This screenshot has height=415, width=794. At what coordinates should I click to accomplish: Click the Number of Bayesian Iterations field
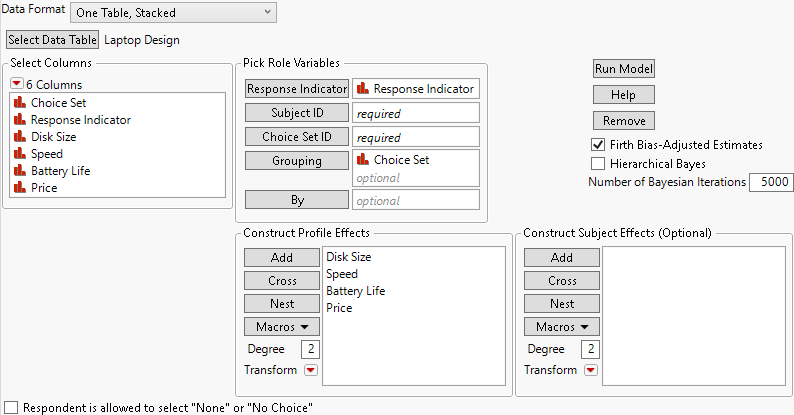[x=769, y=182]
